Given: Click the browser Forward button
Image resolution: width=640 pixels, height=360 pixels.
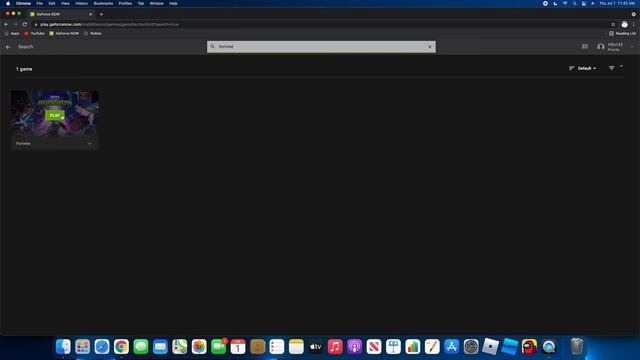Looking at the screenshot, I should tap(16, 24).
